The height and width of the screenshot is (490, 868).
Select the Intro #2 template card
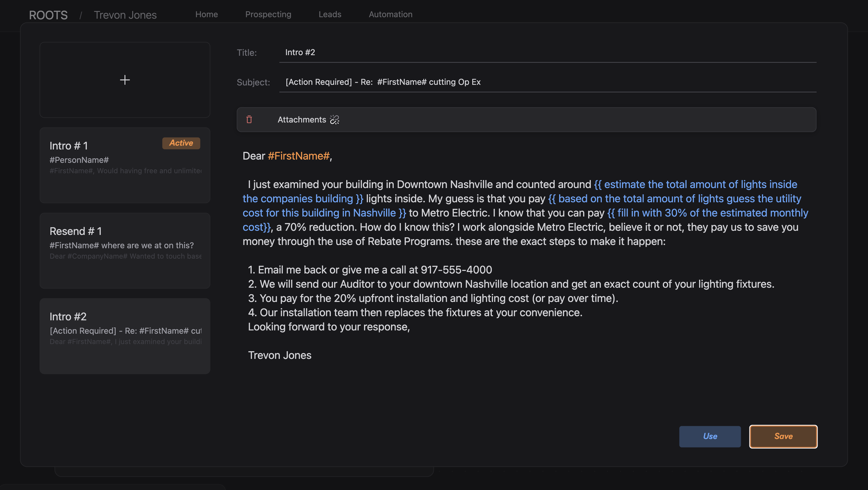pos(125,336)
